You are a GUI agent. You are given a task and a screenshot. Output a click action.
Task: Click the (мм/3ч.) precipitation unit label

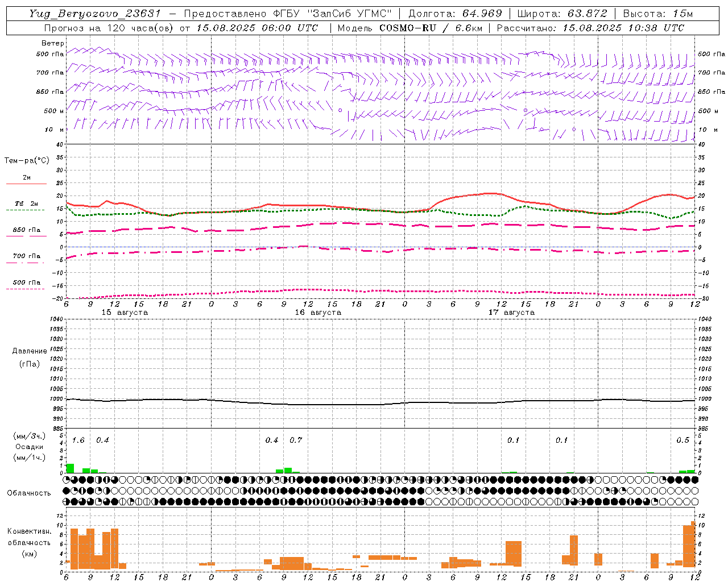click(x=30, y=436)
